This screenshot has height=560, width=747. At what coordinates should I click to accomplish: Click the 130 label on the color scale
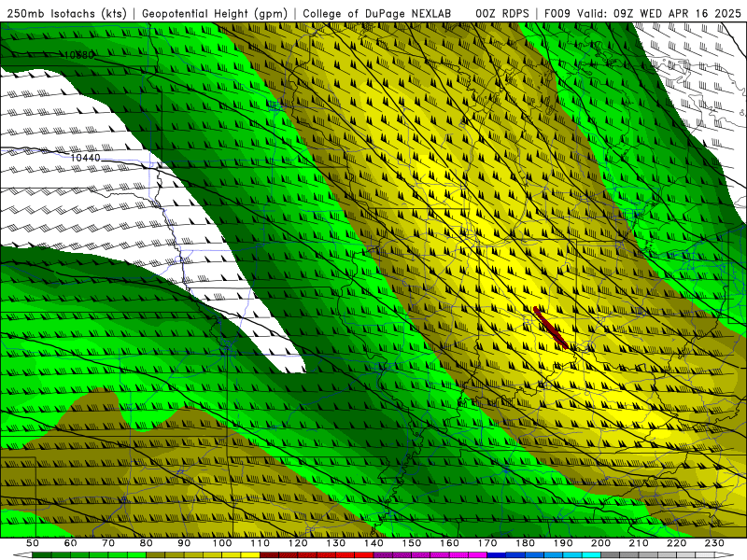tap(336, 543)
